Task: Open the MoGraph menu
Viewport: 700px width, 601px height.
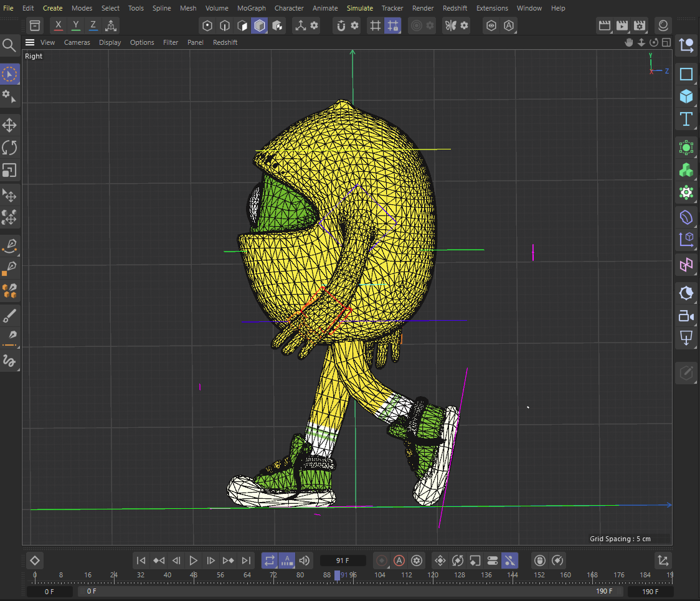Action: pos(252,8)
